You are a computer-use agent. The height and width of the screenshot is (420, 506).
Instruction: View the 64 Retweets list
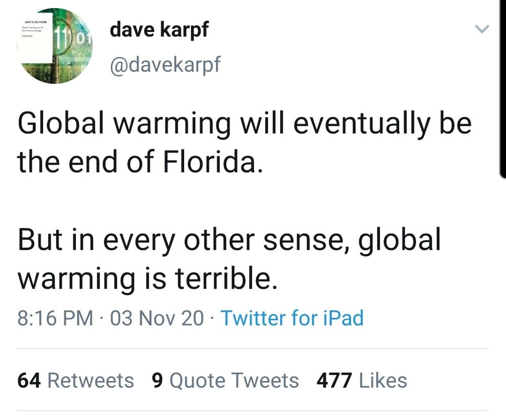click(x=75, y=380)
